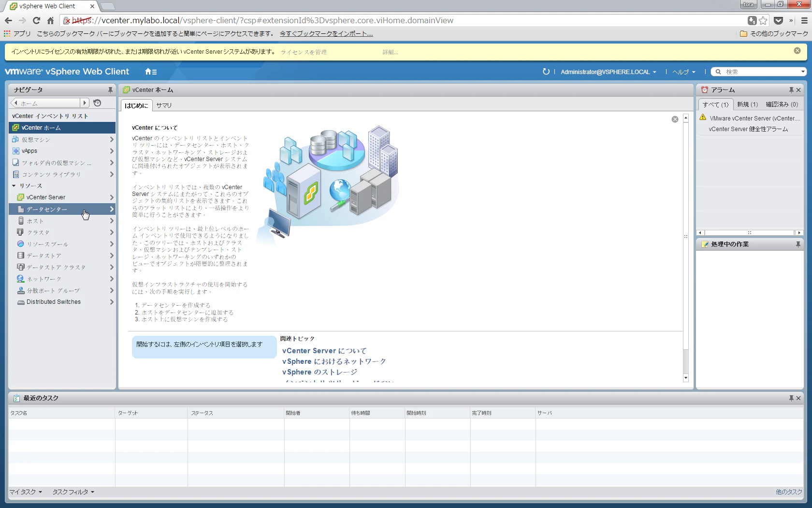Open vCenter Server resource list
The image size is (812, 508).
[62, 197]
